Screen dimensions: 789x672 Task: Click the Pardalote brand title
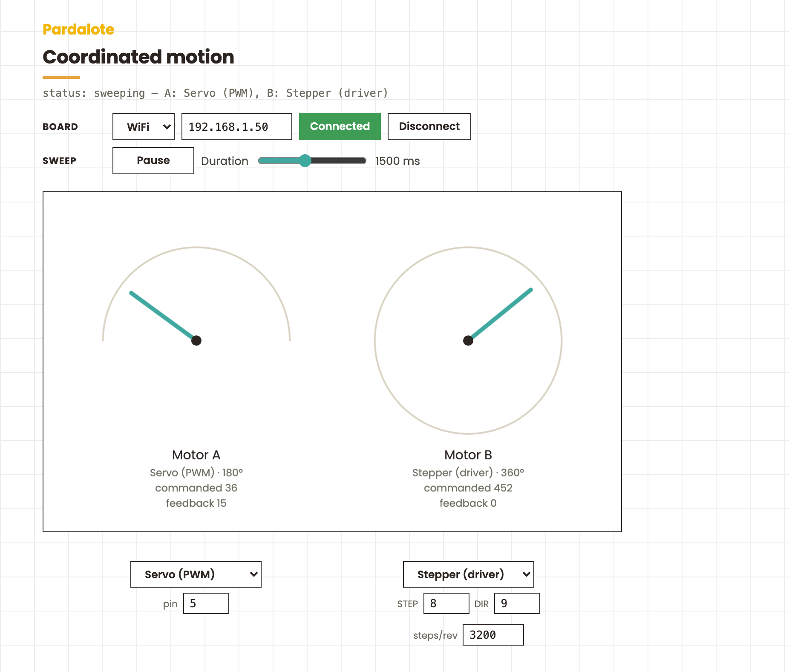tap(78, 29)
